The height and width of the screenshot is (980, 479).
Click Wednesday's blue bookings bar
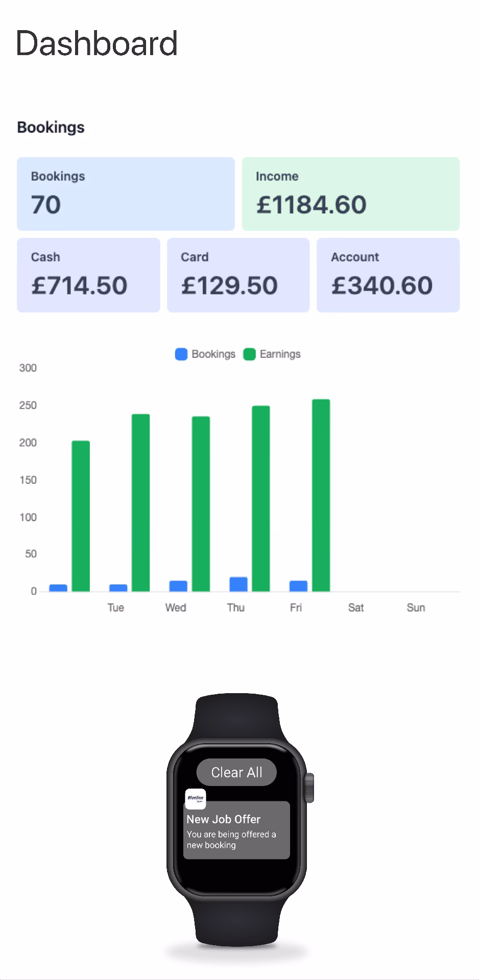click(178, 586)
